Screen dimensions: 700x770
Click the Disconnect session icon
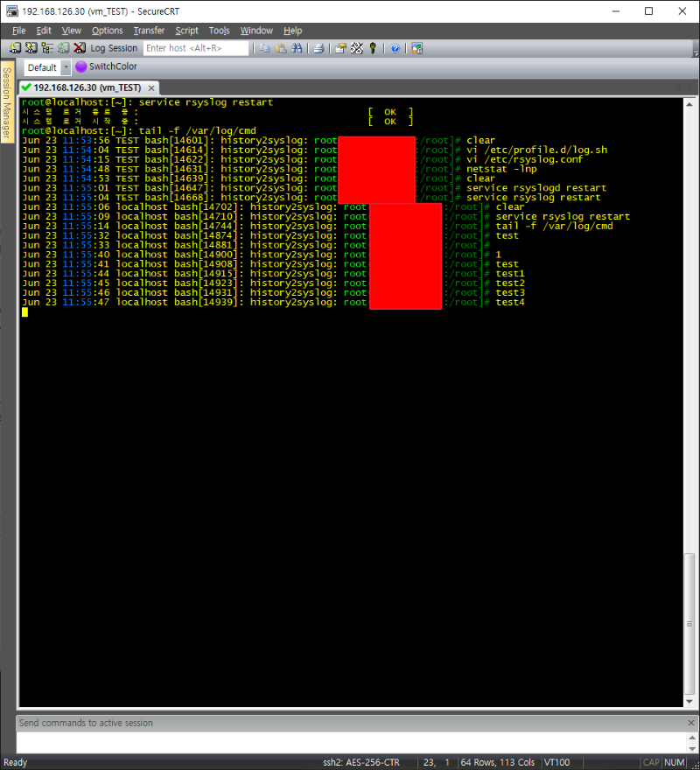point(79,48)
